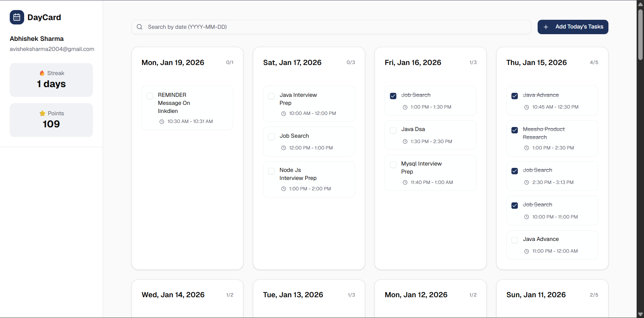This screenshot has height=318, width=644.
Task: Uncheck the Job Search task on Jan 16
Action: tap(393, 96)
